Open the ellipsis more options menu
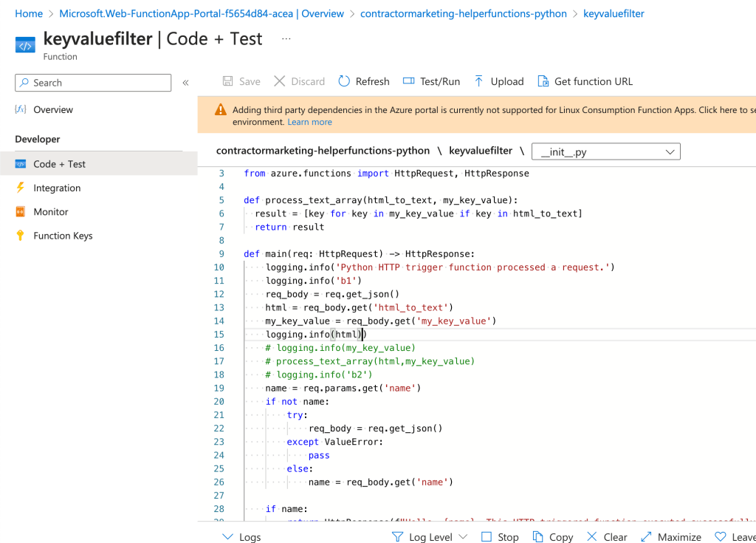The image size is (756, 543). 286,38
